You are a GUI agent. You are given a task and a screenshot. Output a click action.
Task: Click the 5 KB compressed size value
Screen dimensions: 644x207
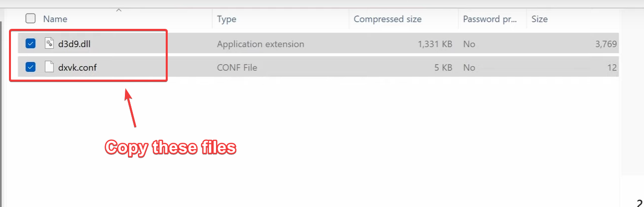[442, 67]
